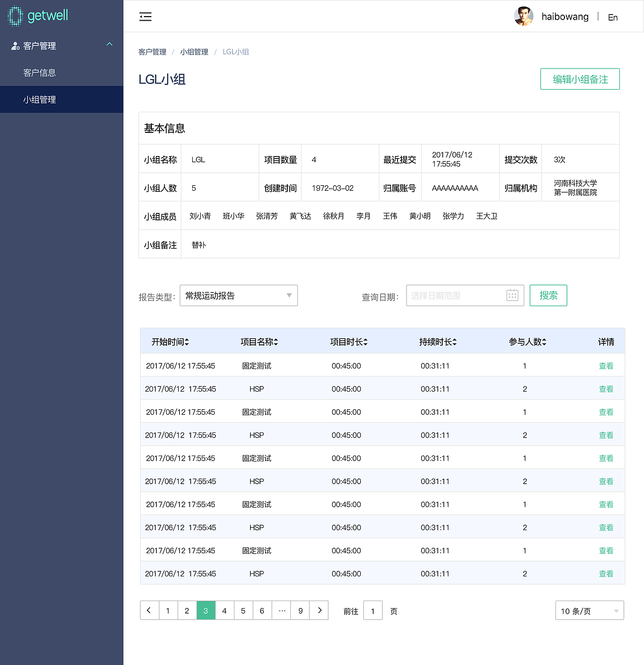Select 小组管理 in the sidebar menu
This screenshot has height=665, width=644.
coord(40,99)
